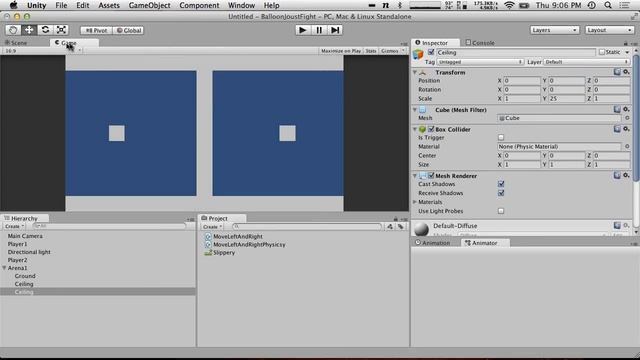Open Box Collider gear menu
The width and height of the screenshot is (640, 360).
626,129
